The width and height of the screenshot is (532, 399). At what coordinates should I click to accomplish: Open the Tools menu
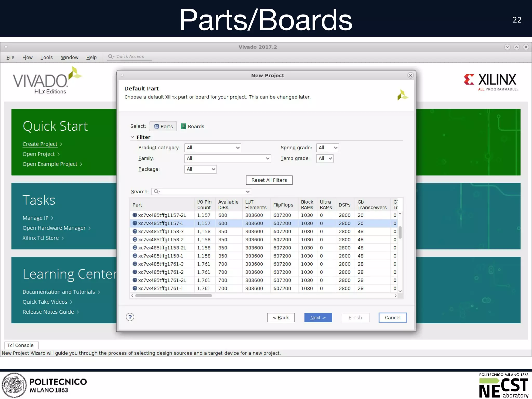(46, 57)
